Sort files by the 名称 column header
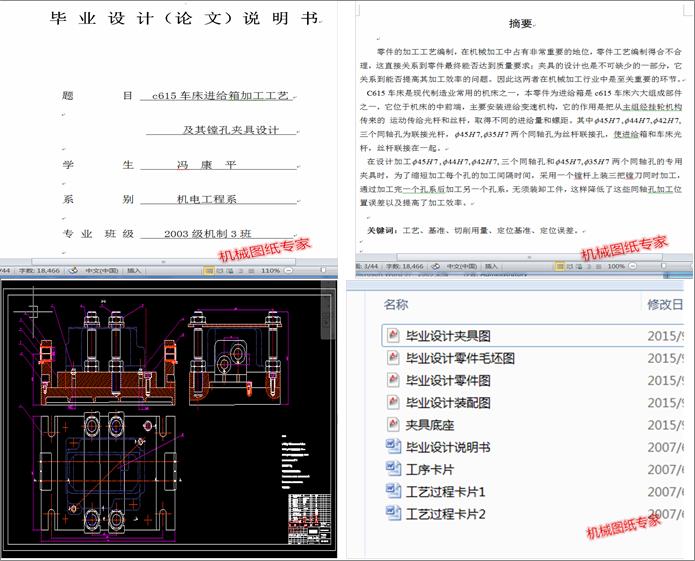This screenshot has height=561, width=695. coord(395,304)
